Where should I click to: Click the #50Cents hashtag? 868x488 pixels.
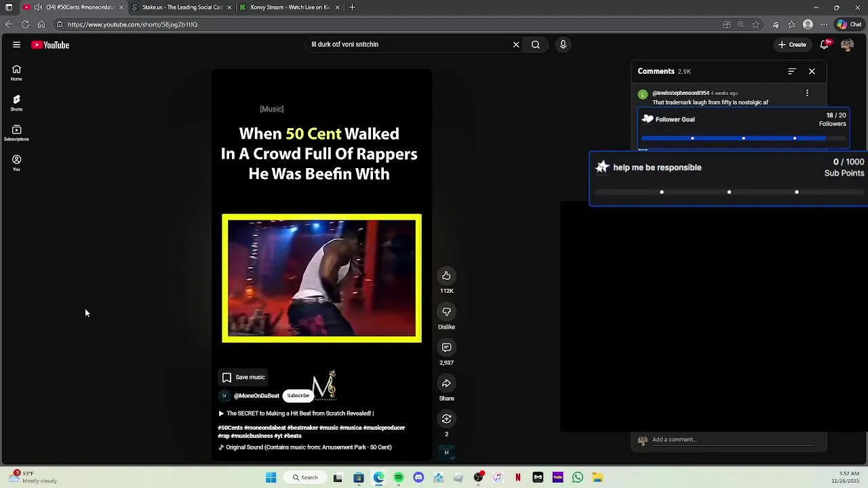coord(230,428)
